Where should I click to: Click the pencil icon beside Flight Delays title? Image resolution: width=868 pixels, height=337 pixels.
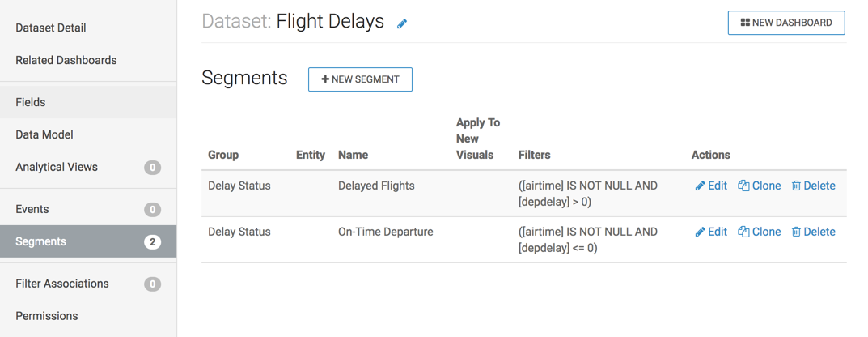click(402, 23)
